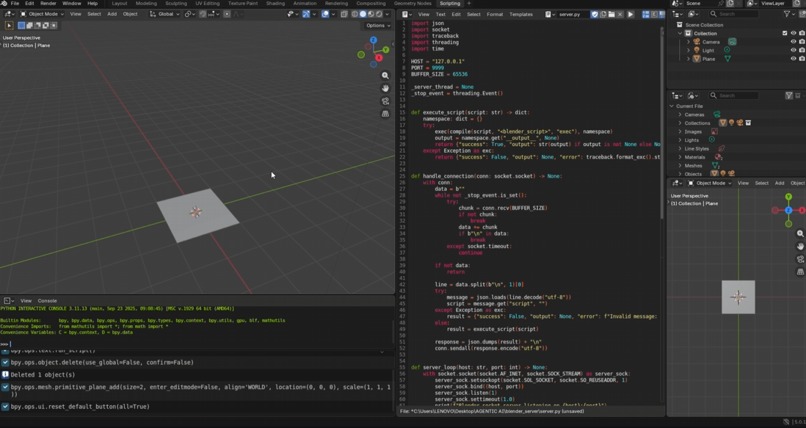Open Console menu in Python console header
The width and height of the screenshot is (806, 428).
[47, 301]
